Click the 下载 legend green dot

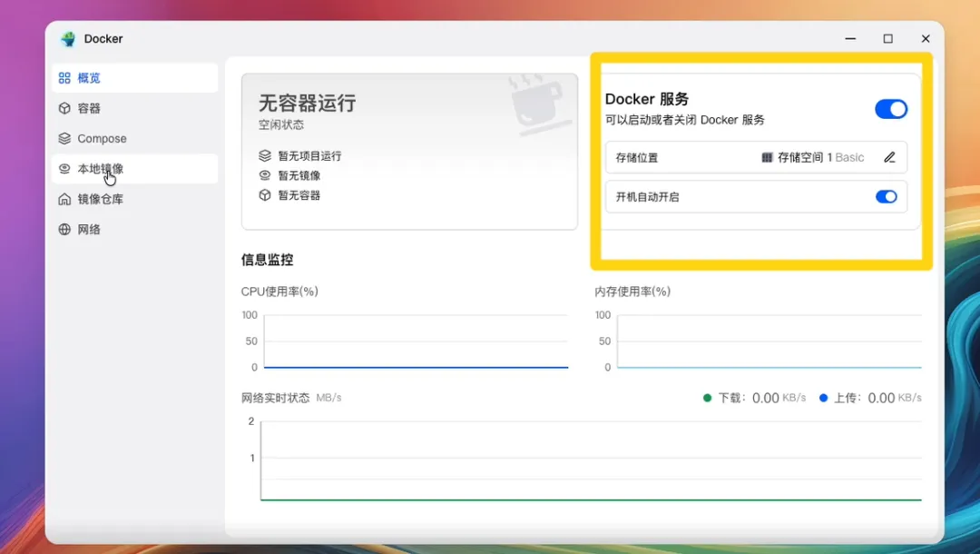[707, 398]
